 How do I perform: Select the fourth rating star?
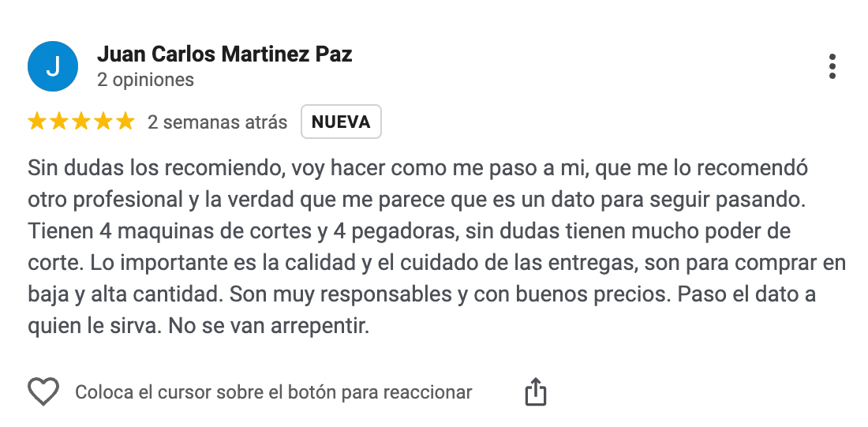coord(103,122)
